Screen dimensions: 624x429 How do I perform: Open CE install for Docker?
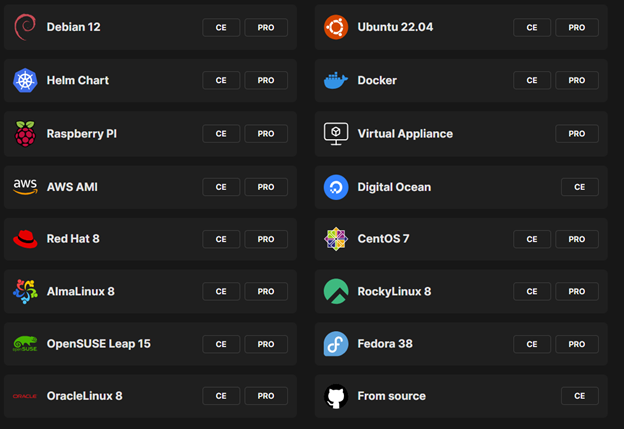click(532, 80)
